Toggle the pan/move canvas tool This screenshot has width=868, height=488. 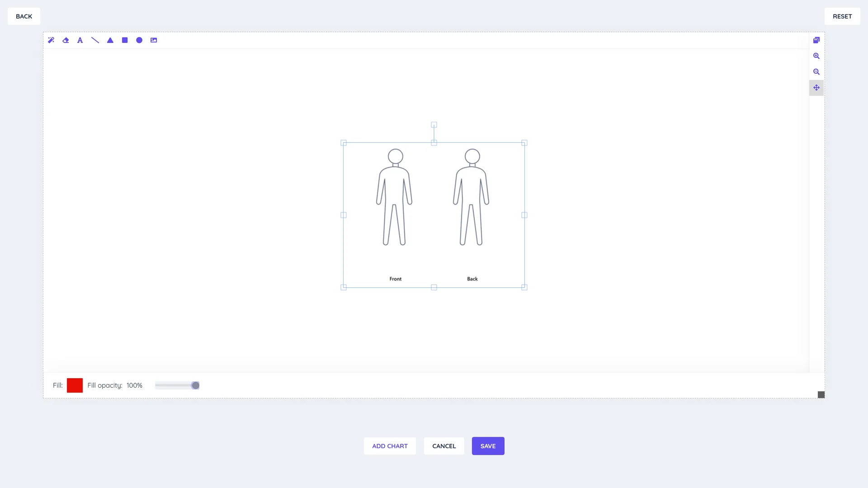(x=816, y=88)
